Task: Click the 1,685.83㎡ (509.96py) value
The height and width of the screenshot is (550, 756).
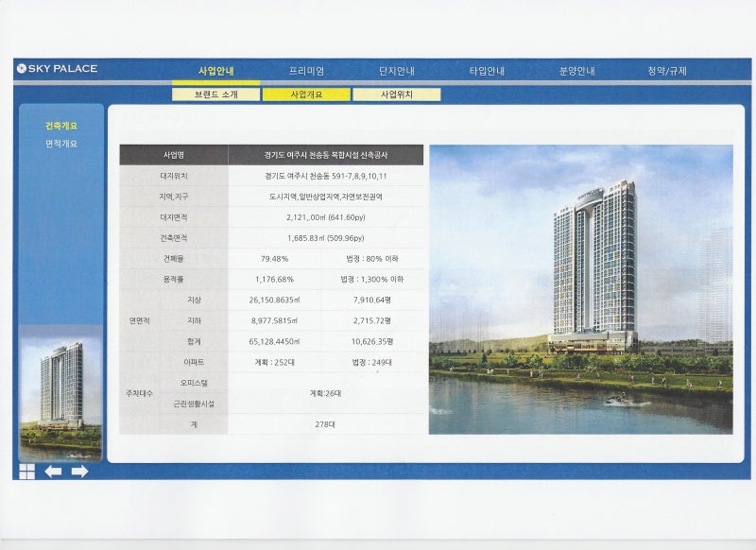Action: tap(326, 238)
